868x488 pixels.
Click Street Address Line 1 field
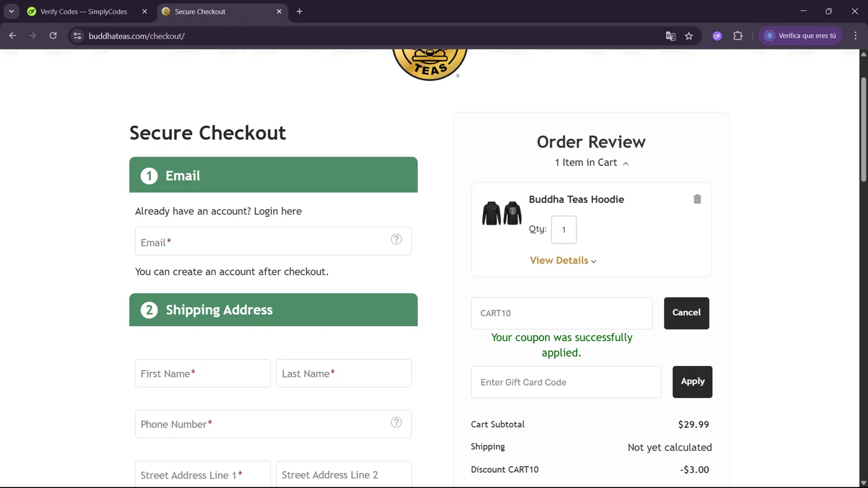203,474
